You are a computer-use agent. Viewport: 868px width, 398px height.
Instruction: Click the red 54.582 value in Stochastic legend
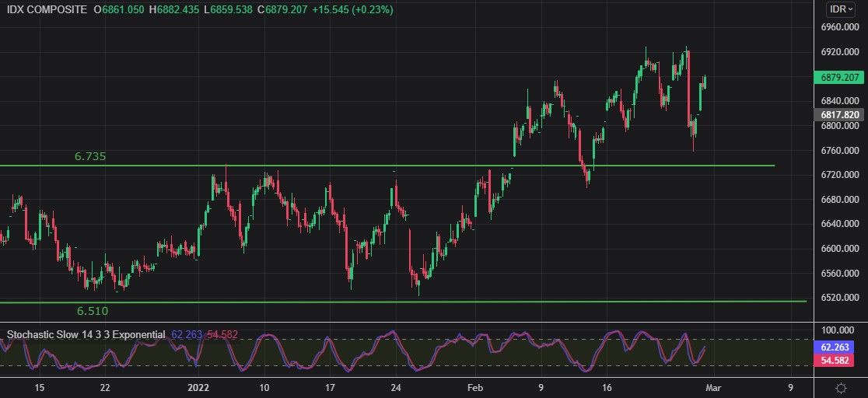[x=222, y=335]
